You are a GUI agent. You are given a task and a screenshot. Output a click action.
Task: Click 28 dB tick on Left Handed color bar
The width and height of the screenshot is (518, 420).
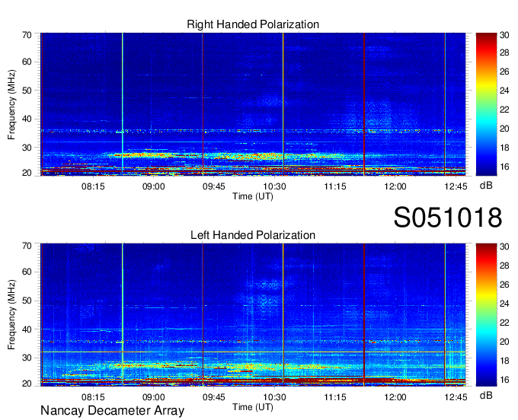(504, 266)
